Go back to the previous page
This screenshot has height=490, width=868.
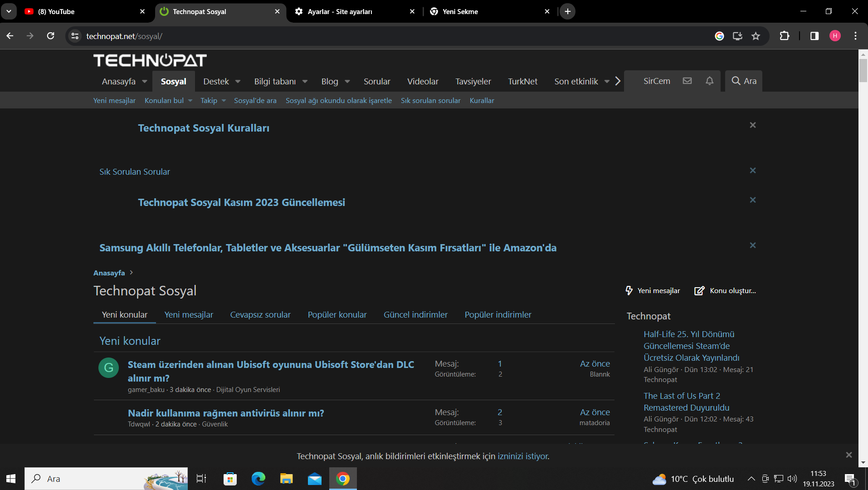tap(10, 36)
